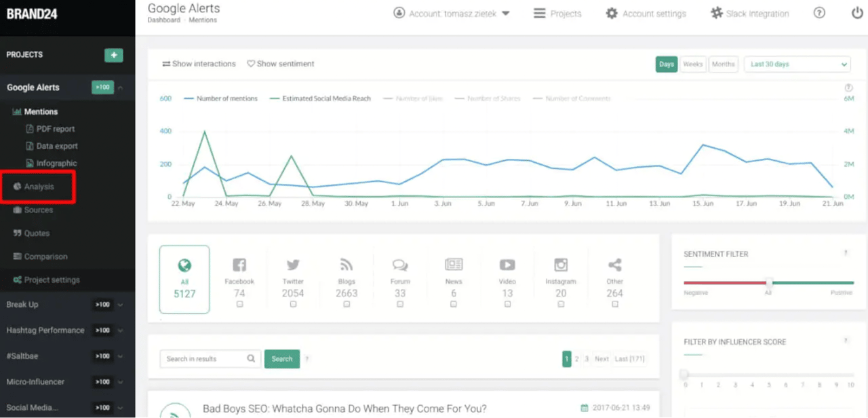Select the Twitter source icon
The height and width of the screenshot is (418, 868).
pos(293,265)
